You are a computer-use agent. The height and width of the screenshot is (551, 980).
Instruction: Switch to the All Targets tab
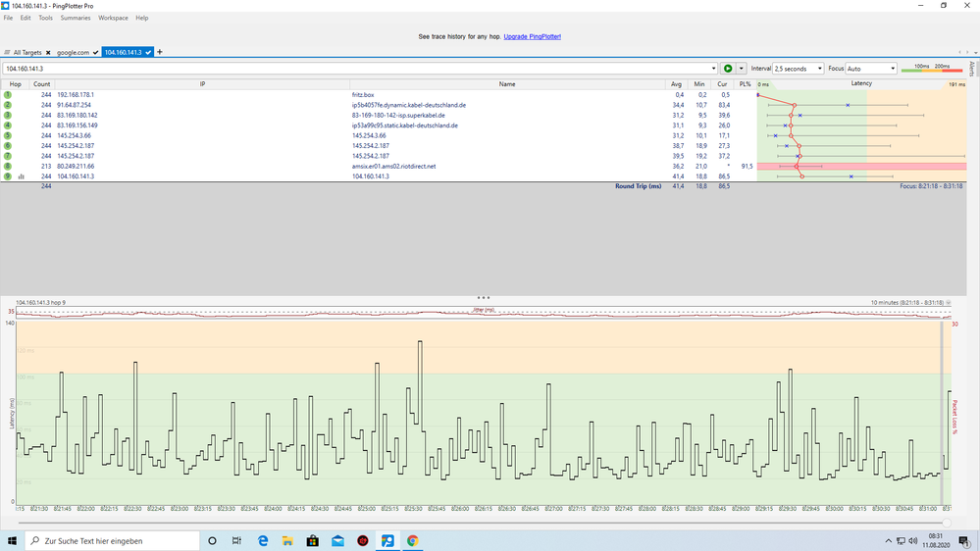(x=27, y=53)
